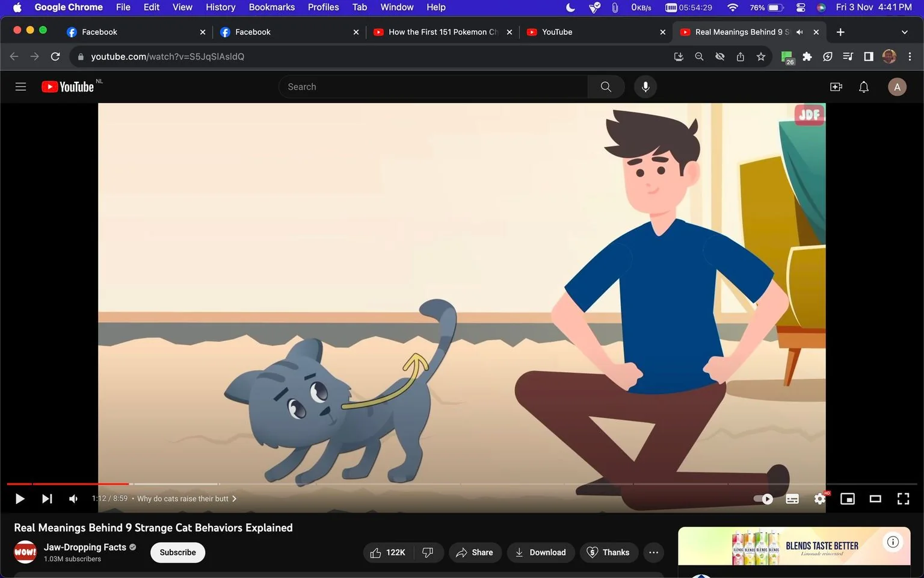Share this video

475,552
